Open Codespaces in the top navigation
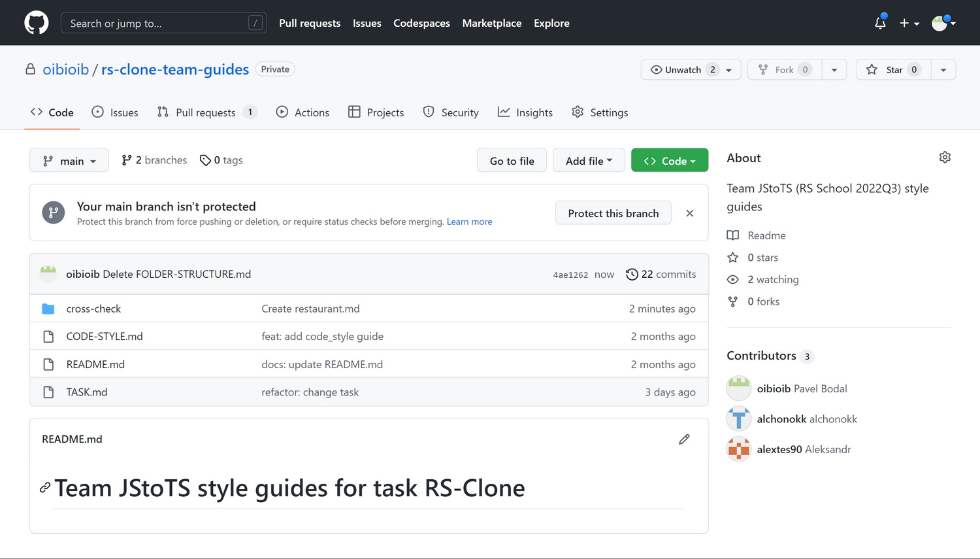 (421, 23)
